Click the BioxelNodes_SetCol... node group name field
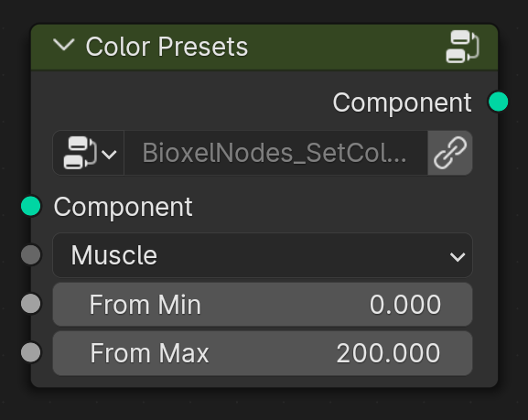Screen dimensions: 528x420 point(275,153)
